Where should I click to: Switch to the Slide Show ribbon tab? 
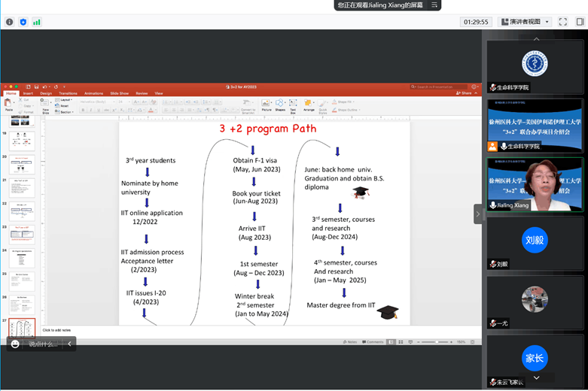tap(119, 93)
